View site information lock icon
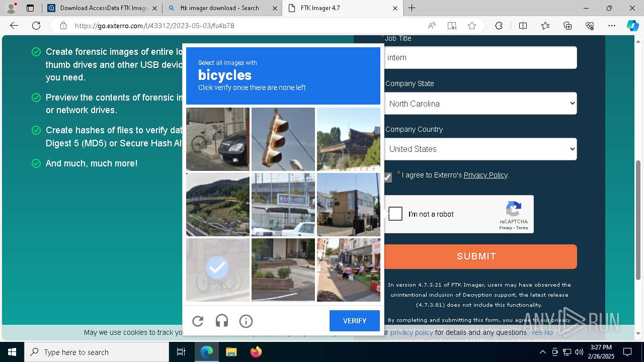The width and height of the screenshot is (644, 362). point(63,26)
